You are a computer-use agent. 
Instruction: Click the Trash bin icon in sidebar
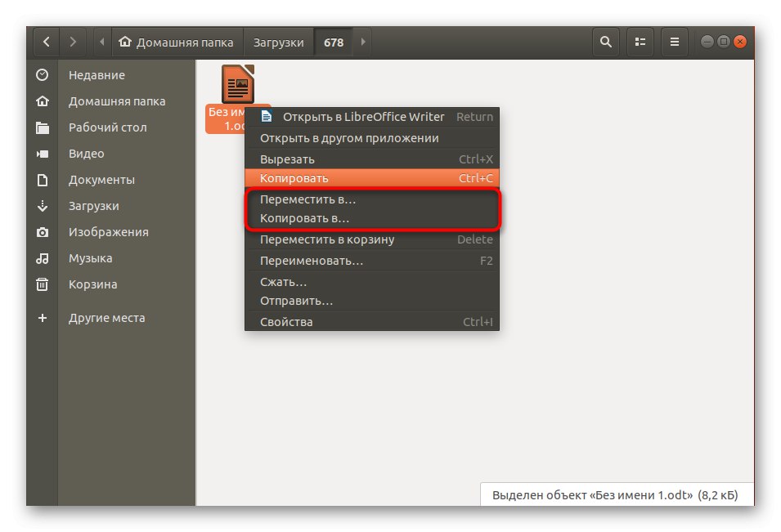pyautogui.click(x=43, y=284)
